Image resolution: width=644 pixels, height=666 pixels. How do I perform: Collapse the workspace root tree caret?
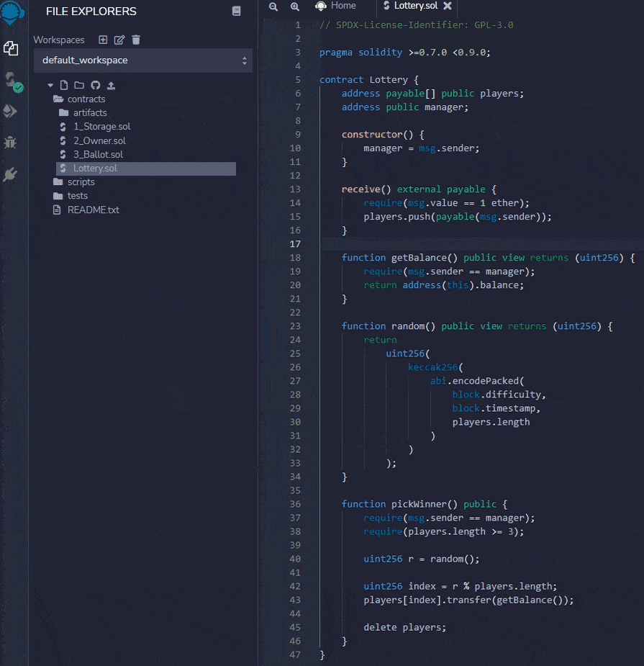tap(50, 85)
